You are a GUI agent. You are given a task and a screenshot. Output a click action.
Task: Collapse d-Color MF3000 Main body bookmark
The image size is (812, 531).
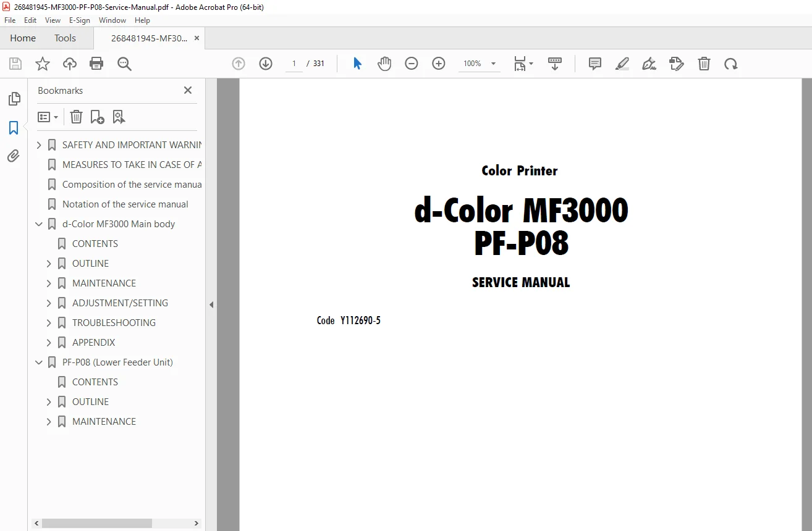(40, 224)
